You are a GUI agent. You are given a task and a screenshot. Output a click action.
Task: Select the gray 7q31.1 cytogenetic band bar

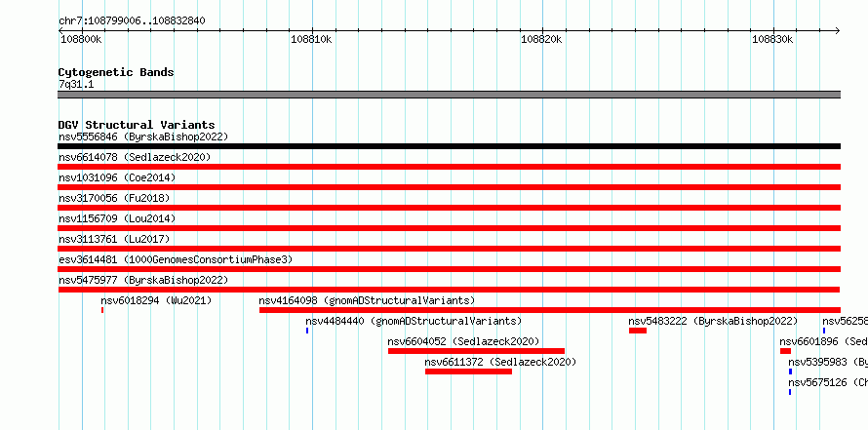449,95
